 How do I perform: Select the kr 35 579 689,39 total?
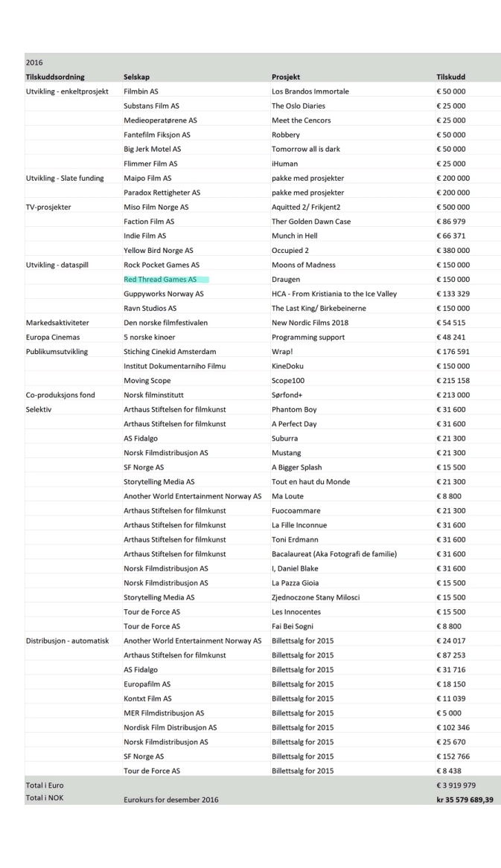(x=465, y=800)
